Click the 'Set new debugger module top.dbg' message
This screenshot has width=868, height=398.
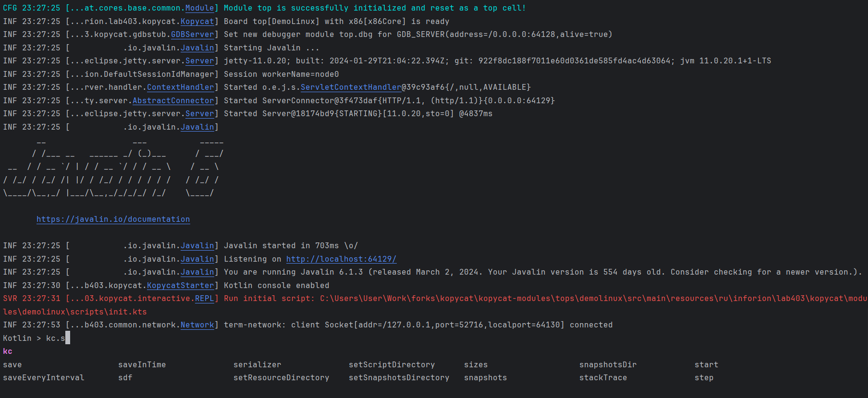point(418,35)
